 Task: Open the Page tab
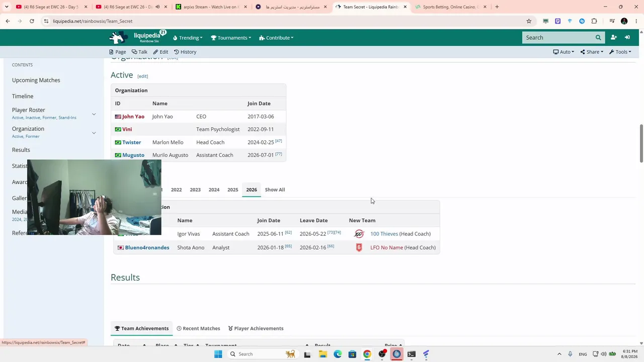tap(118, 52)
